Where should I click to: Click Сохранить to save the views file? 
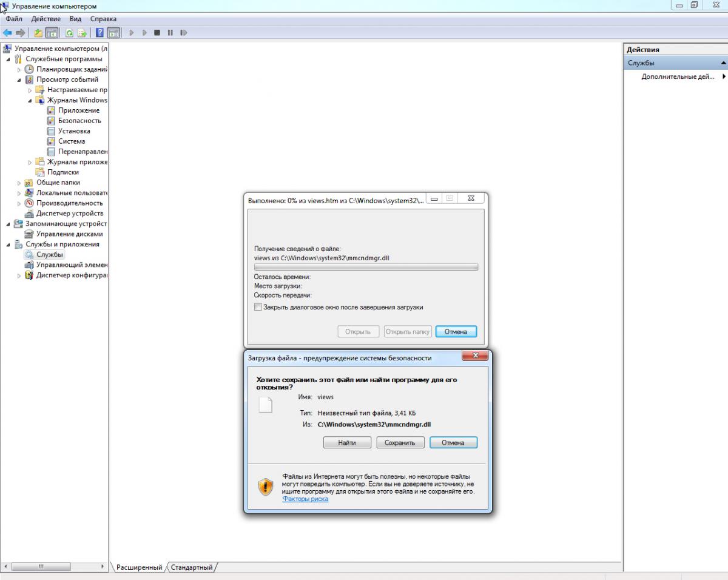pyautogui.click(x=400, y=443)
